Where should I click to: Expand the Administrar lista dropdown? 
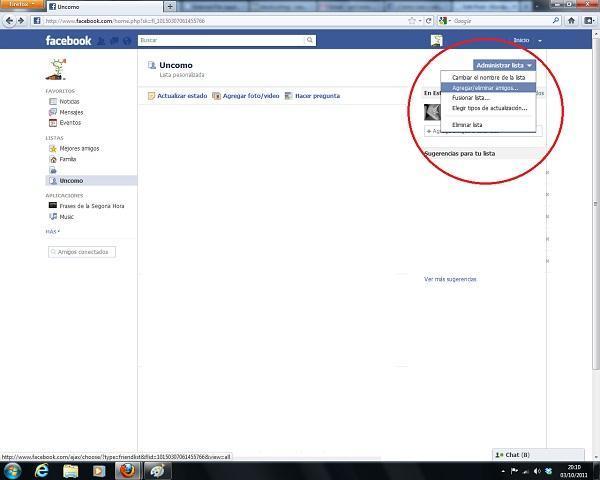pyautogui.click(x=504, y=65)
